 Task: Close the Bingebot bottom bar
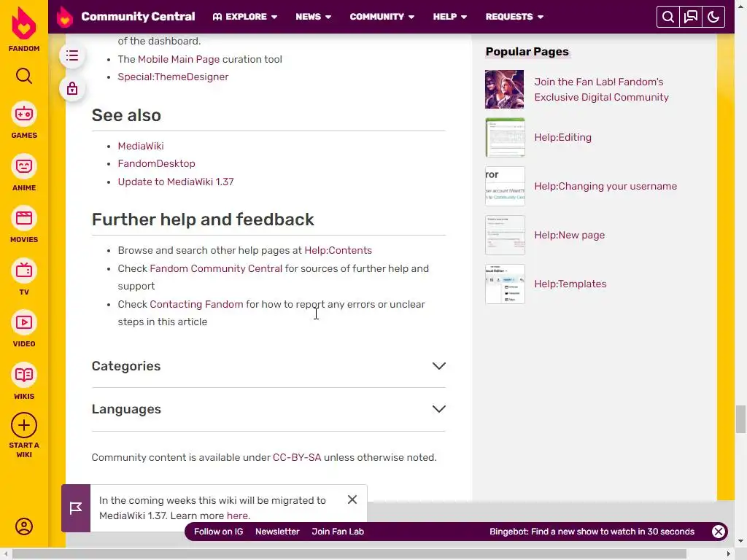pyautogui.click(x=719, y=532)
